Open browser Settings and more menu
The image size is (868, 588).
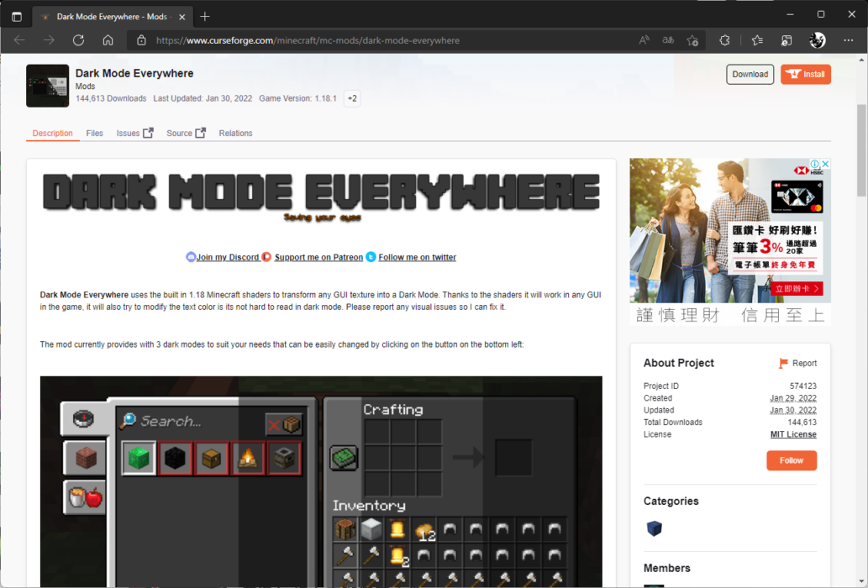[849, 40]
